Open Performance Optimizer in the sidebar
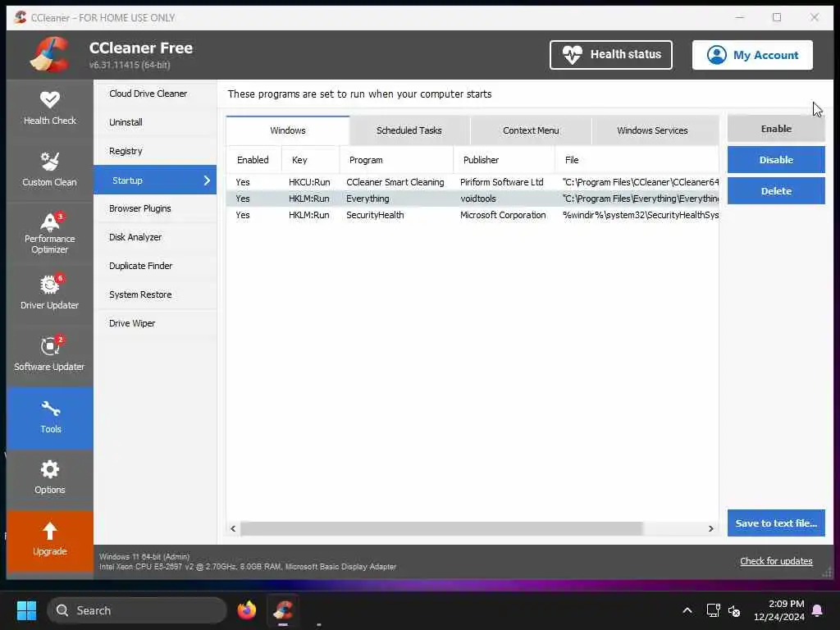This screenshot has height=630, width=840. pyautogui.click(x=50, y=232)
